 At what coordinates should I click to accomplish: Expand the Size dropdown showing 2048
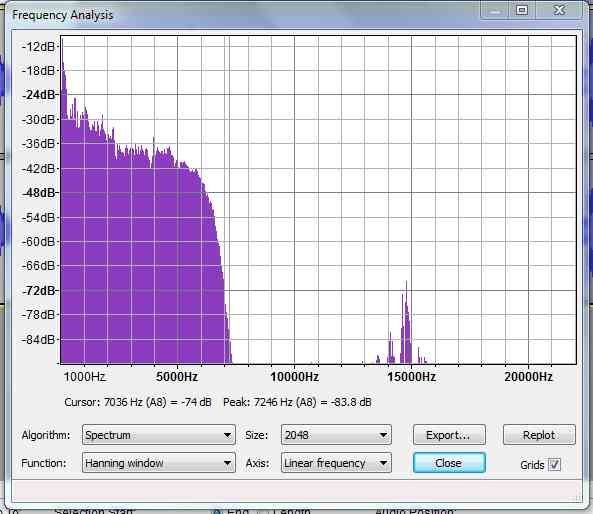tap(336, 435)
